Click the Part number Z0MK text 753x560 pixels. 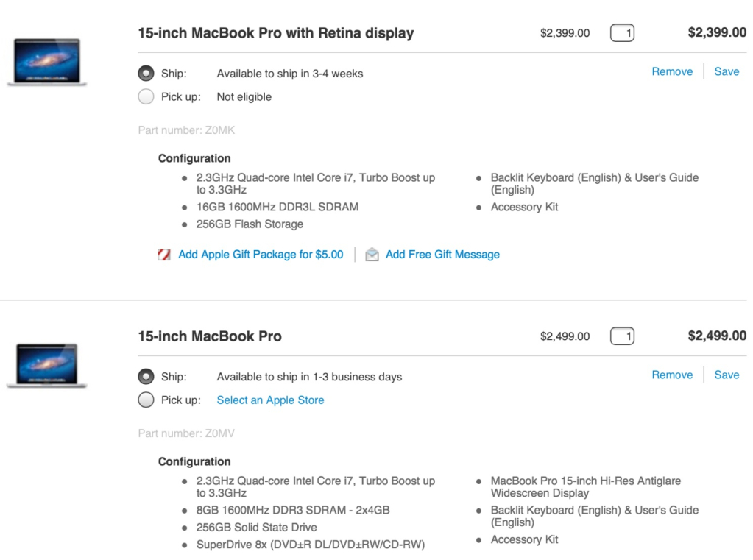(x=186, y=130)
